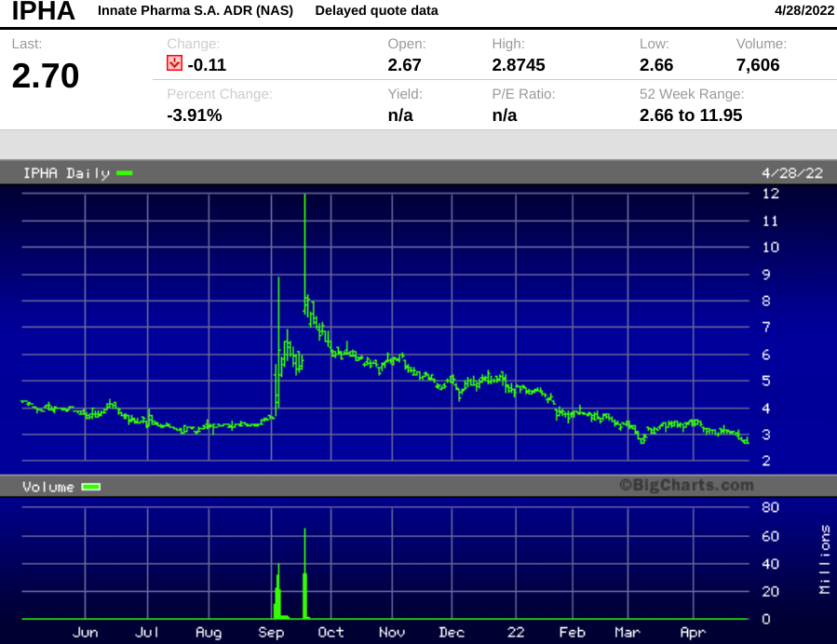837x644 pixels.
Task: Click the low price 2.66
Action: 656,65
